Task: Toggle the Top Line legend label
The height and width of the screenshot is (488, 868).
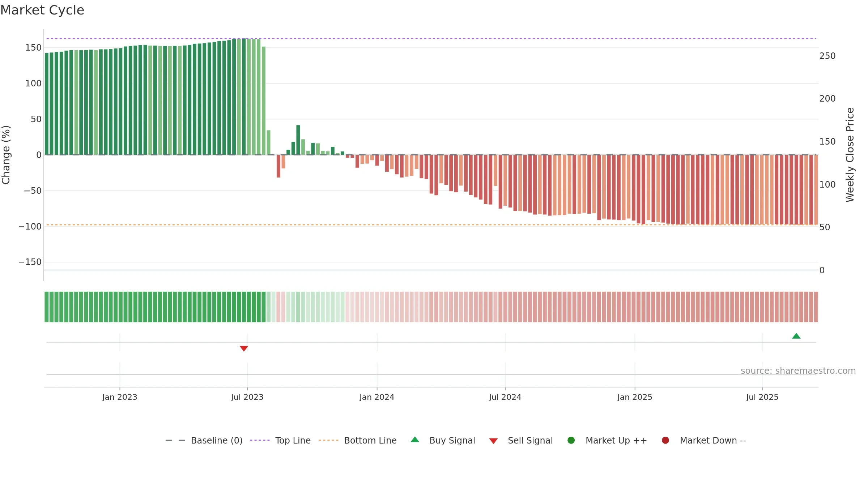Action: click(x=293, y=441)
